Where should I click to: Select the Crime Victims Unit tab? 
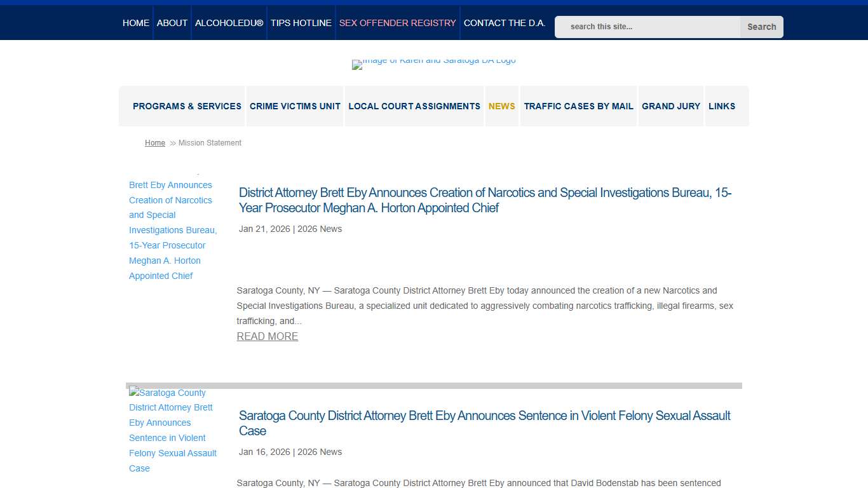click(x=295, y=106)
